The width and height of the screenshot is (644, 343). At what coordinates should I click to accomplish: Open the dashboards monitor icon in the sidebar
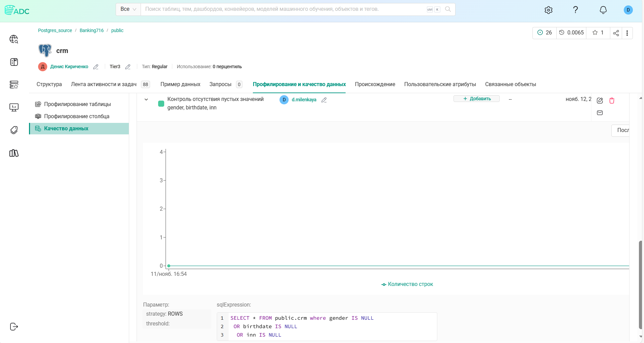[14, 107]
